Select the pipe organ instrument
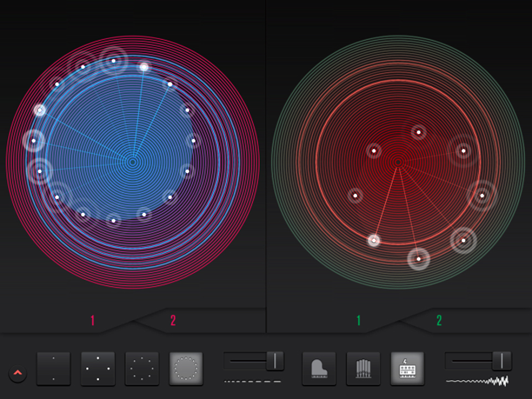Viewport: 532px width, 399px height. (x=363, y=369)
